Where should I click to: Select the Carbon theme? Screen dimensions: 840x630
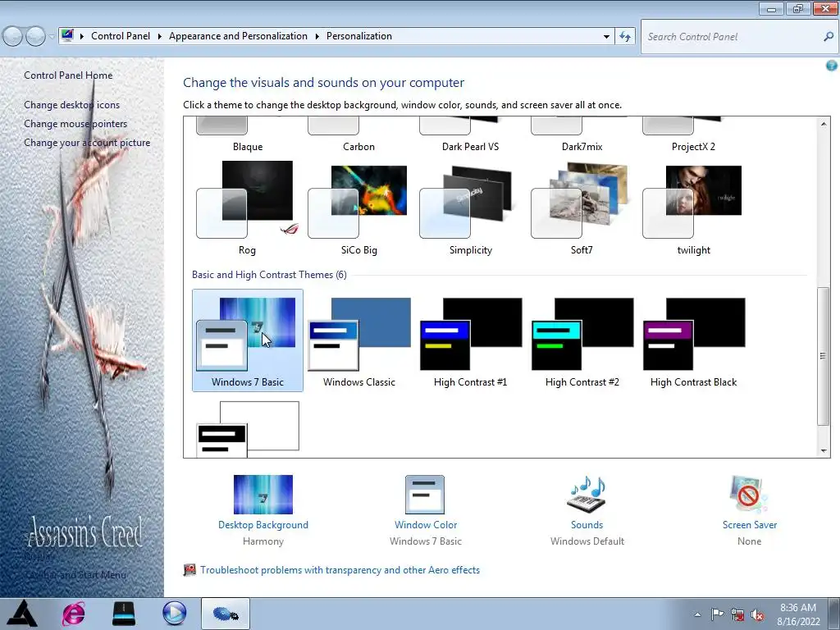click(359, 135)
